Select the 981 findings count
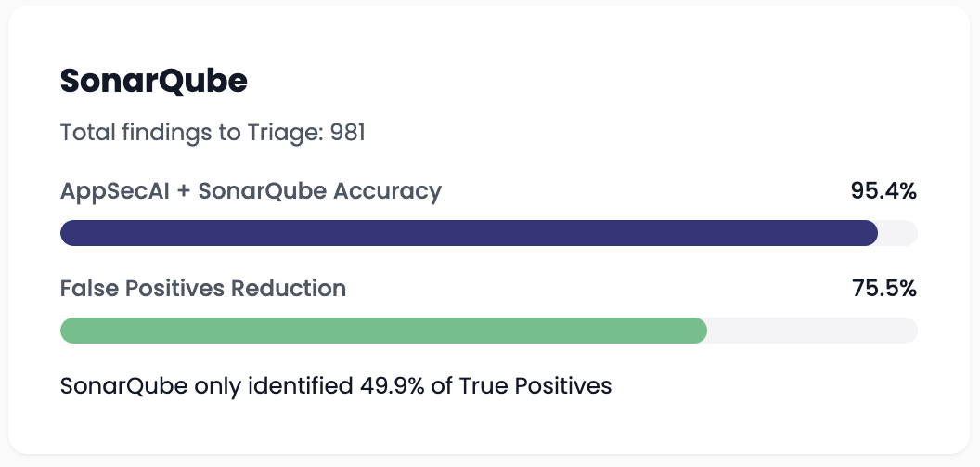980x467 pixels. [347, 133]
